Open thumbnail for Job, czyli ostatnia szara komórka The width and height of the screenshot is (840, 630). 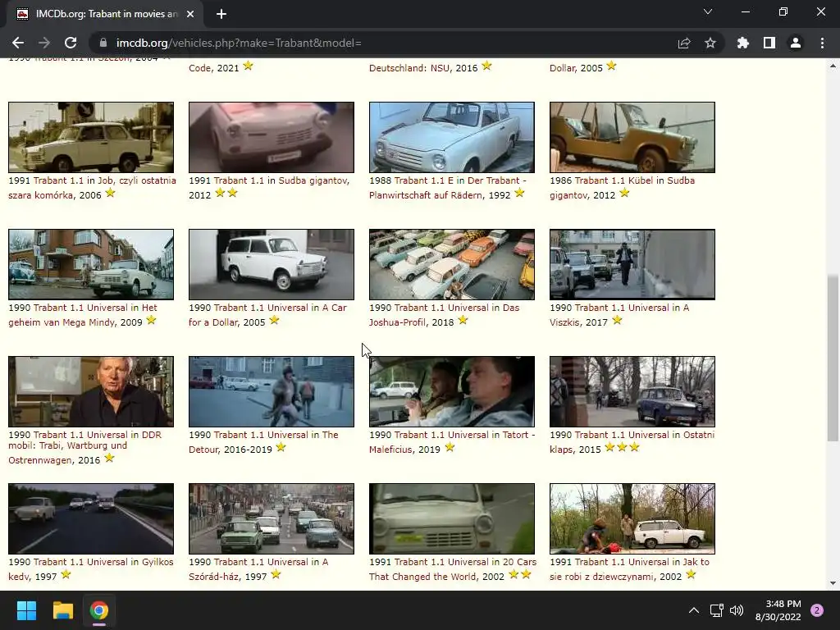pyautogui.click(x=91, y=137)
